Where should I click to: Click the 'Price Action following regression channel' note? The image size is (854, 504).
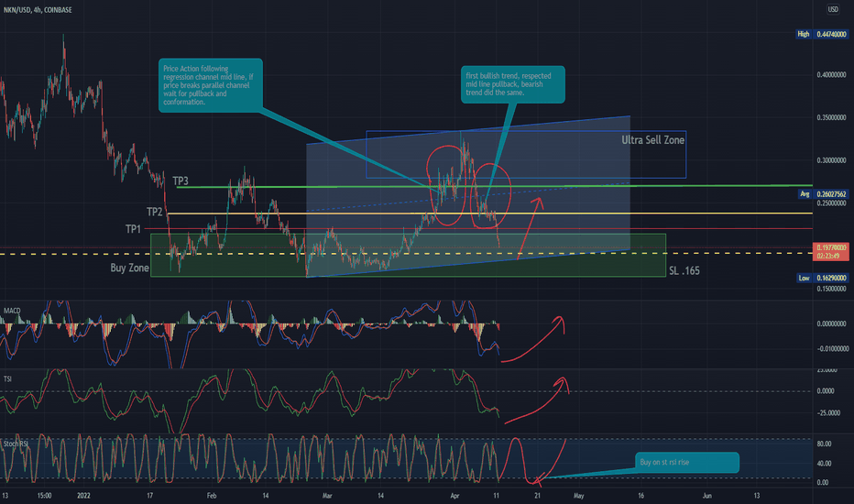click(210, 85)
